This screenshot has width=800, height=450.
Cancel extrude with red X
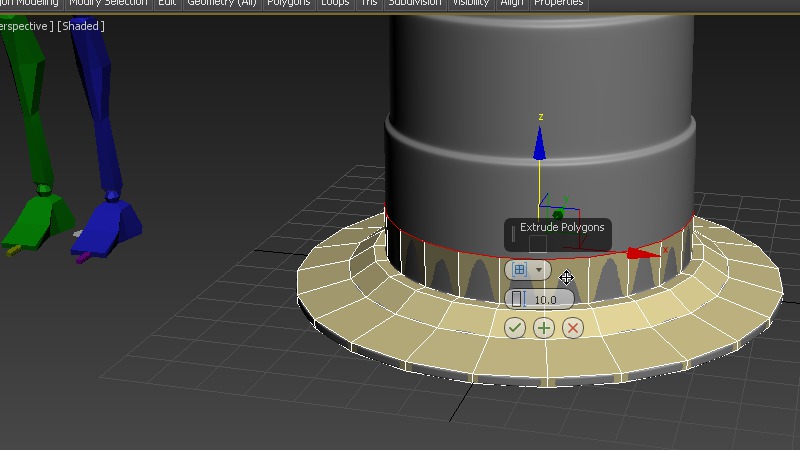pos(573,328)
